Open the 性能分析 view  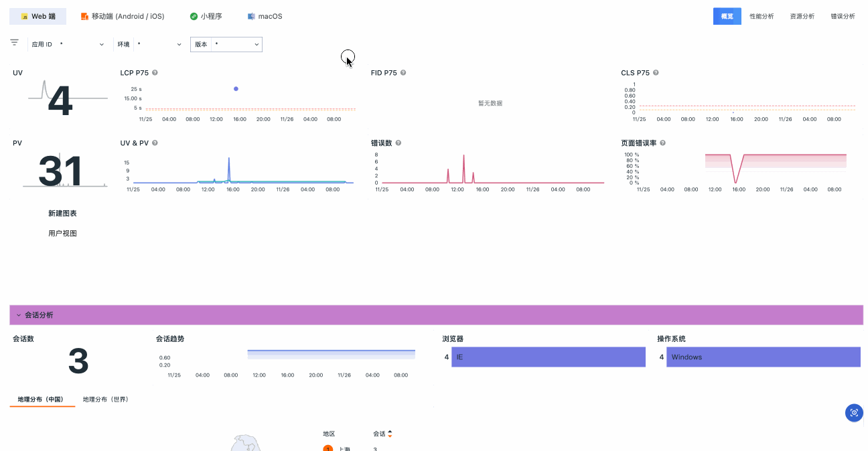762,16
